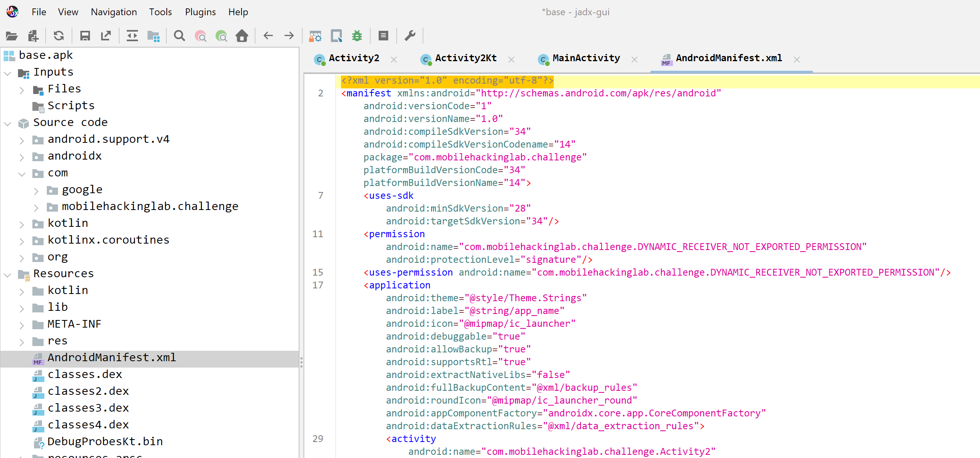The image size is (980, 458).
Task: Collapse the Resources node
Action: point(8,275)
